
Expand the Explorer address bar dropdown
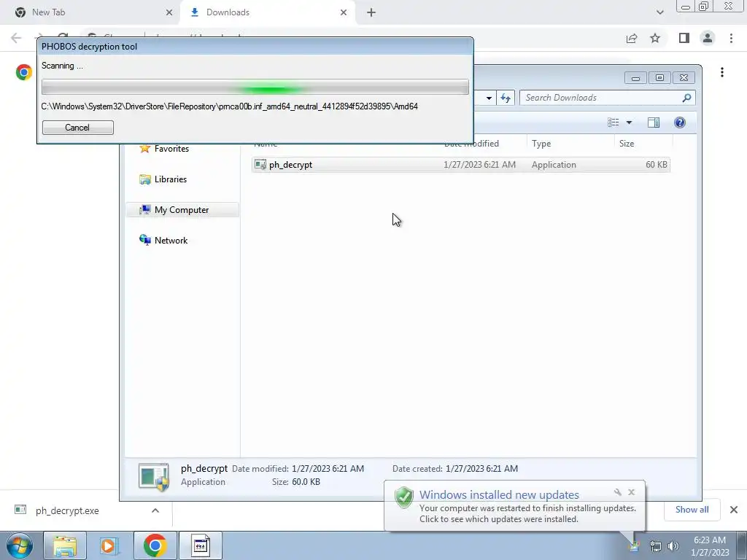[489, 98]
